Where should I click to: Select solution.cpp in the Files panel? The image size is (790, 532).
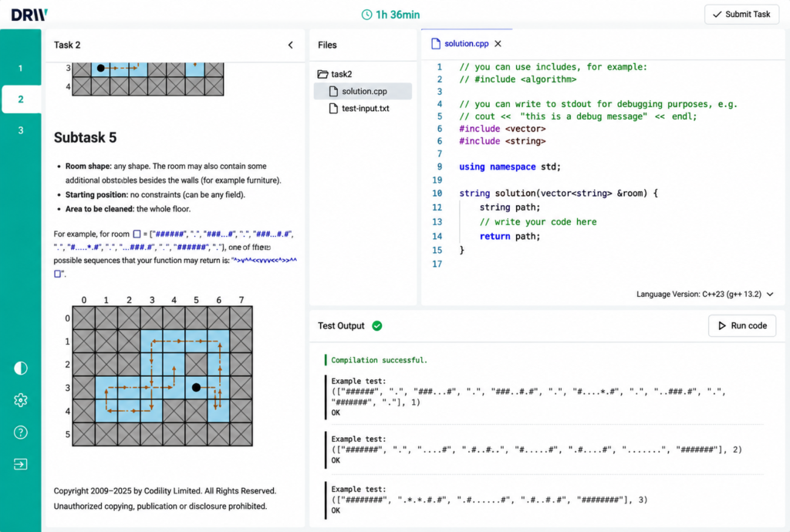pos(363,91)
